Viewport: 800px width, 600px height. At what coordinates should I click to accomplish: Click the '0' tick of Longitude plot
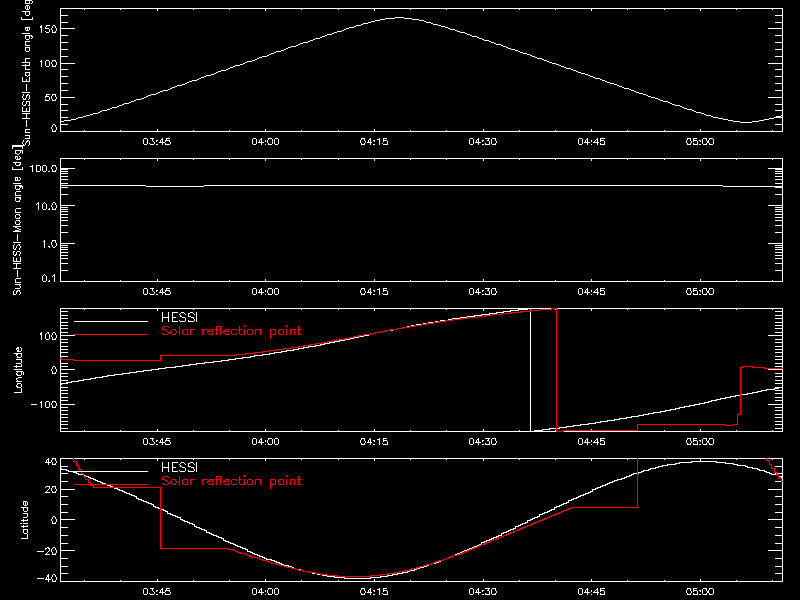tap(55, 370)
